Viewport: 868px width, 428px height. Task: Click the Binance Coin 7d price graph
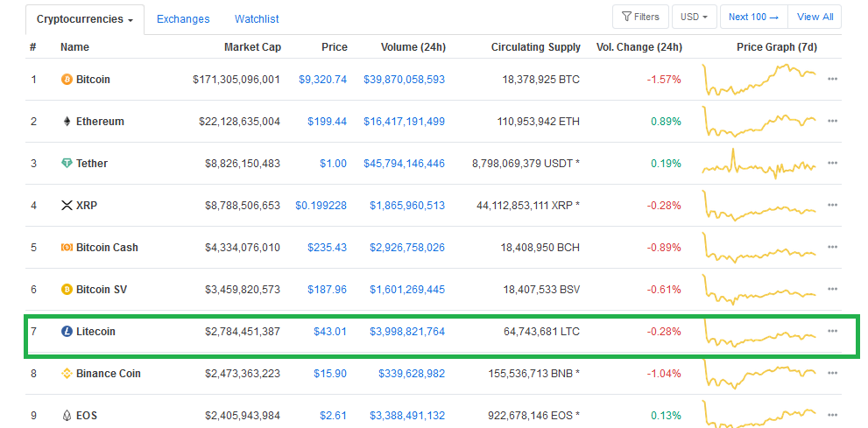(759, 374)
